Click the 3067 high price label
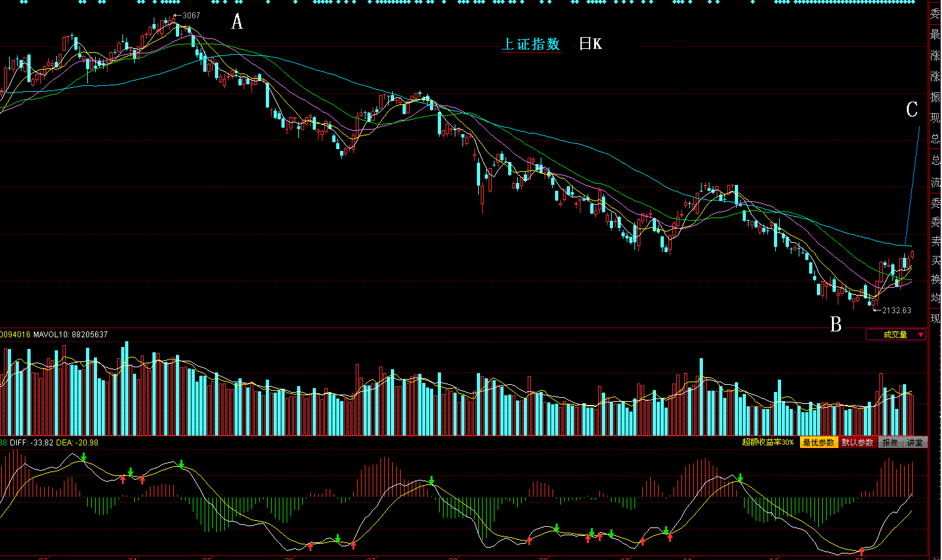Screen dimensions: 942x560 191,15
